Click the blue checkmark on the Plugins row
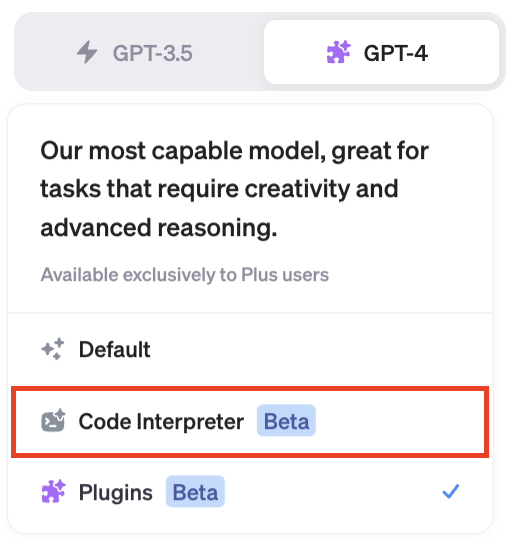 point(451,491)
